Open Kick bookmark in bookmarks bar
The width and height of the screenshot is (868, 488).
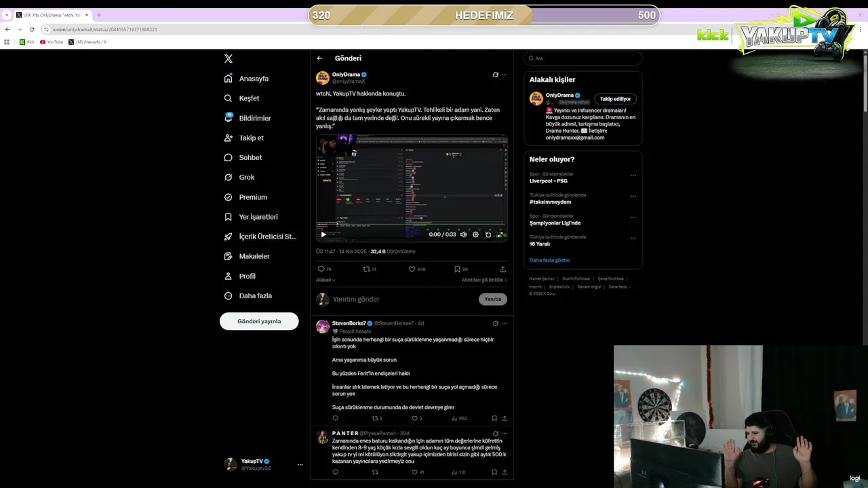[27, 42]
